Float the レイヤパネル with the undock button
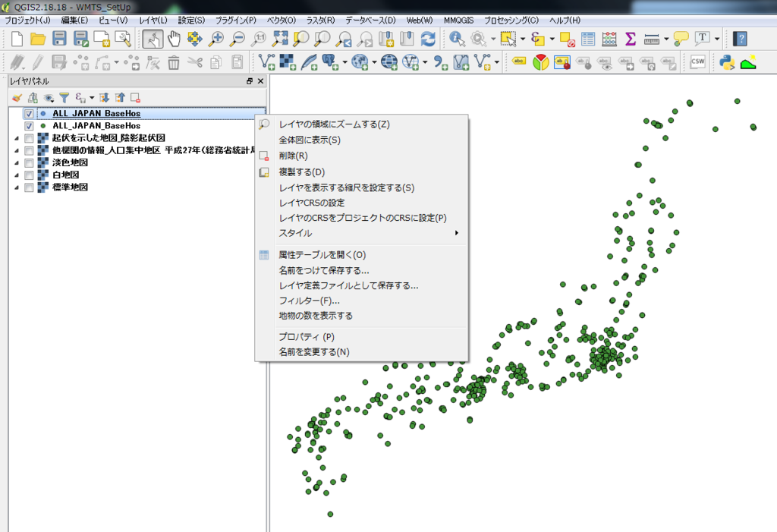The width and height of the screenshot is (777, 532). coord(249,80)
